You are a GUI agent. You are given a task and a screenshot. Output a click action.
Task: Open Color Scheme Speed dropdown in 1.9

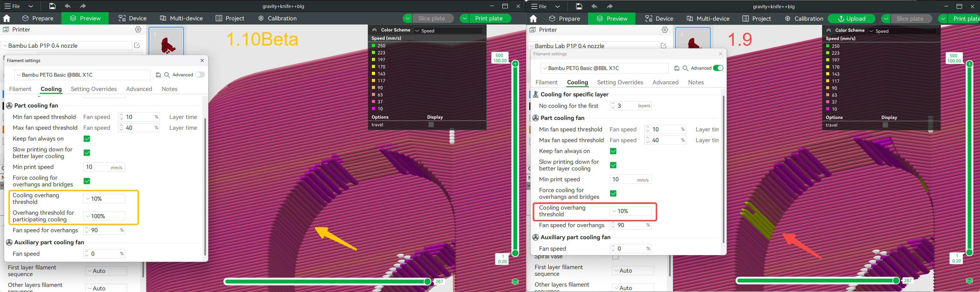(x=902, y=31)
